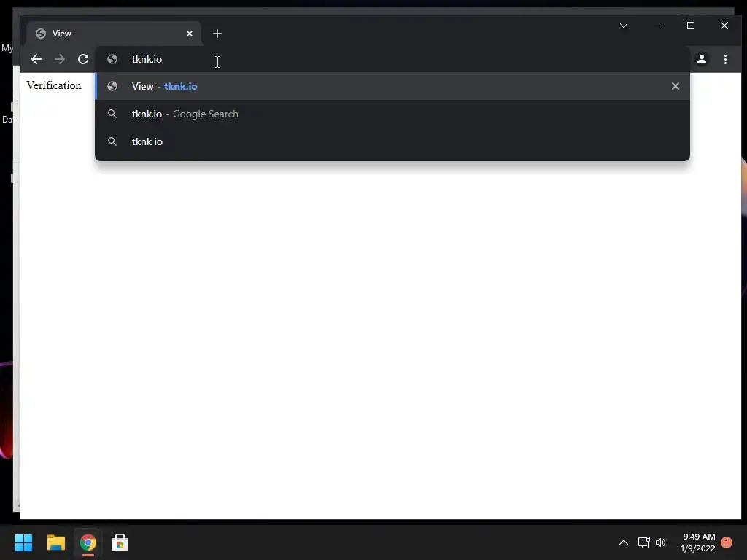Open the network status tray icon

click(x=643, y=542)
